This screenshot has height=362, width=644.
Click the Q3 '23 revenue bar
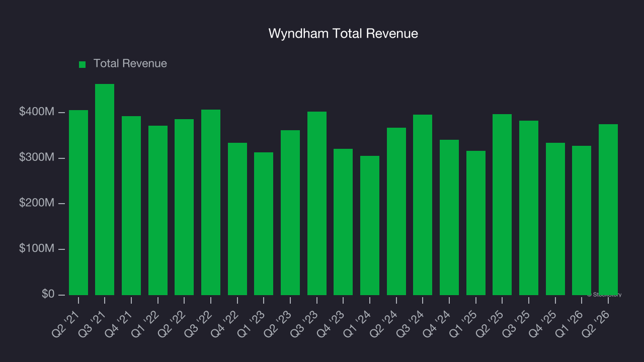[x=317, y=203]
